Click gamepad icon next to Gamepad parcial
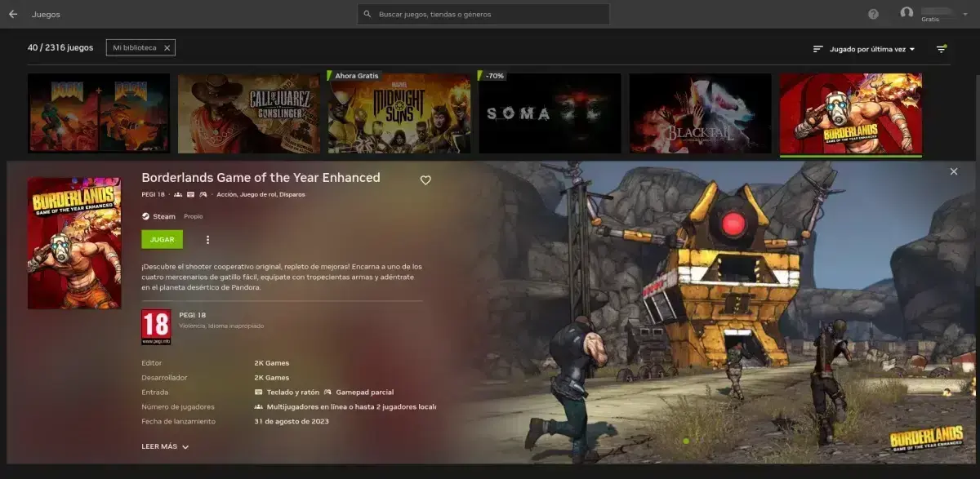The image size is (980, 479). click(x=327, y=392)
